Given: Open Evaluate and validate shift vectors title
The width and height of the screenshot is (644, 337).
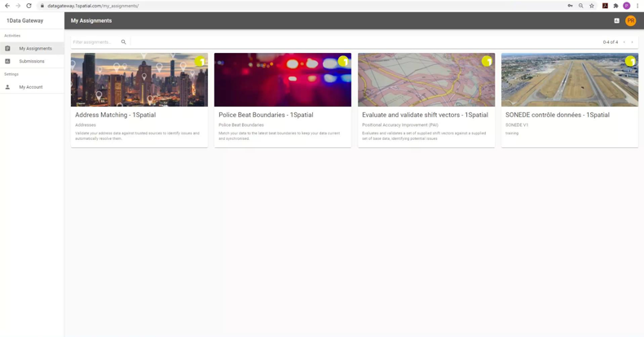Looking at the screenshot, I should click(425, 115).
